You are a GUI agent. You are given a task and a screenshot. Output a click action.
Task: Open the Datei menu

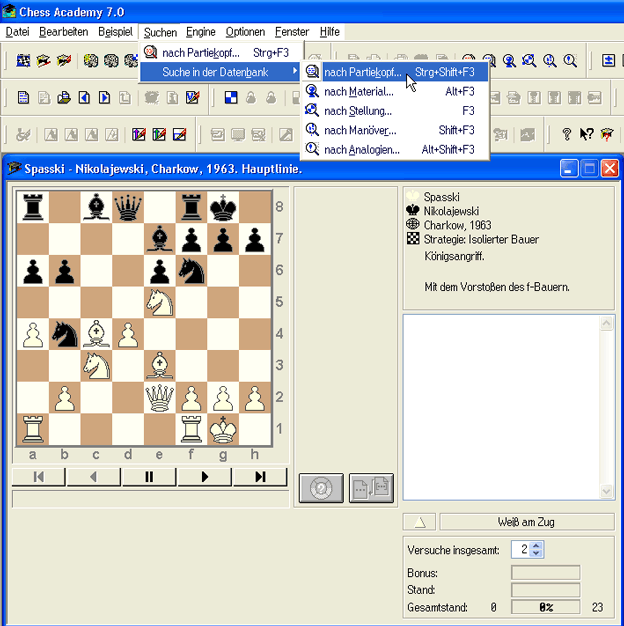pyautogui.click(x=18, y=32)
